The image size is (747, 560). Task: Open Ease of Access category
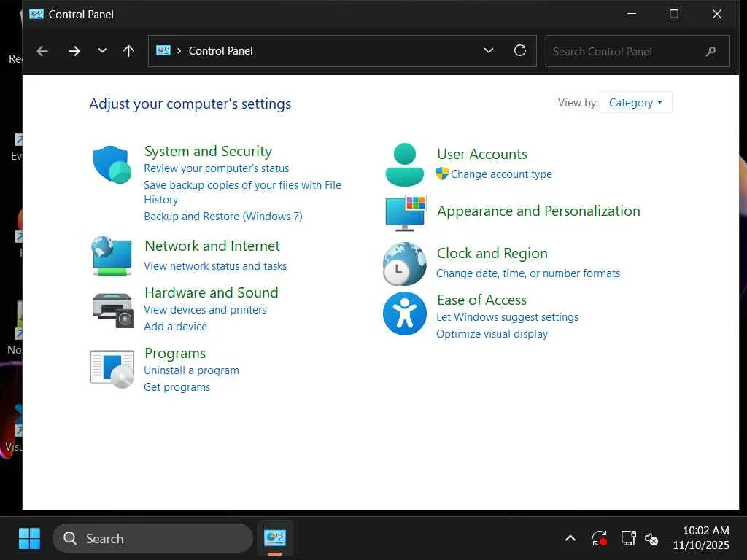(481, 300)
